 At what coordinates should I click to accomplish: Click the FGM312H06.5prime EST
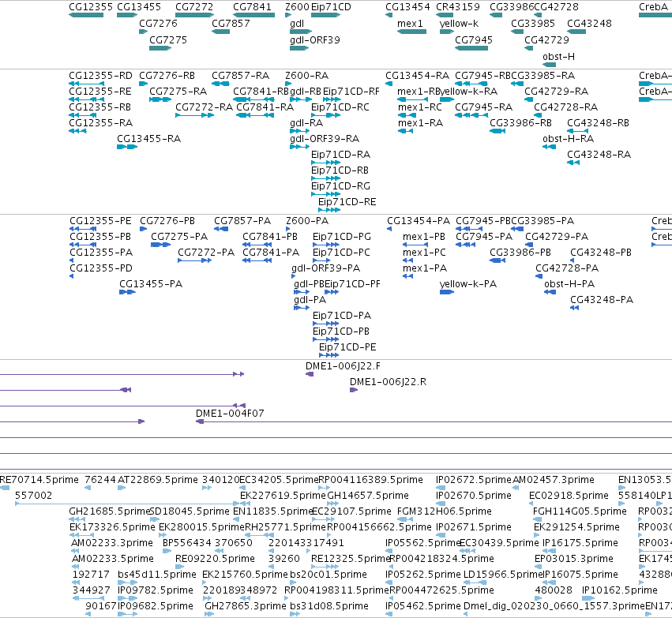coord(405,519)
